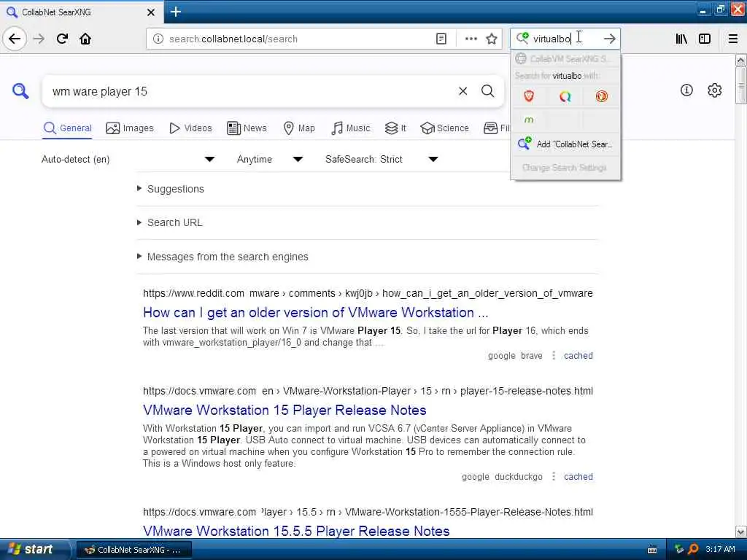Search virtualbo with Brave
The width and height of the screenshot is (747, 560).
coord(529,97)
